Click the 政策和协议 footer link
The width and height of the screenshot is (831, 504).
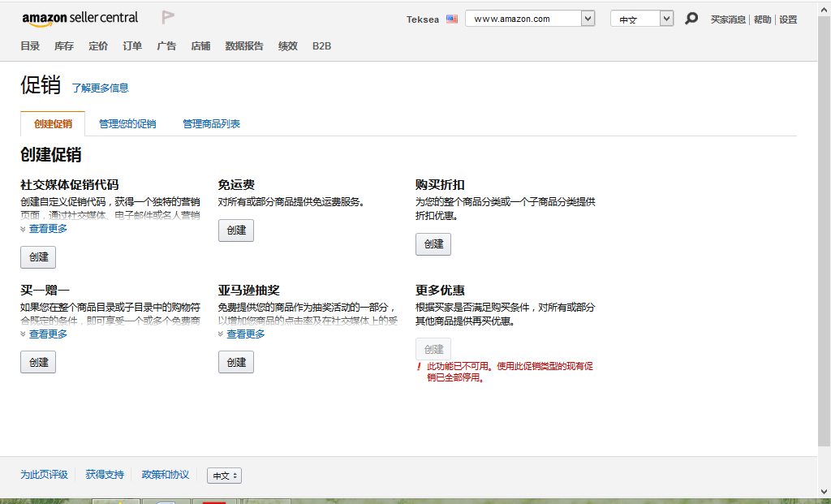[166, 475]
